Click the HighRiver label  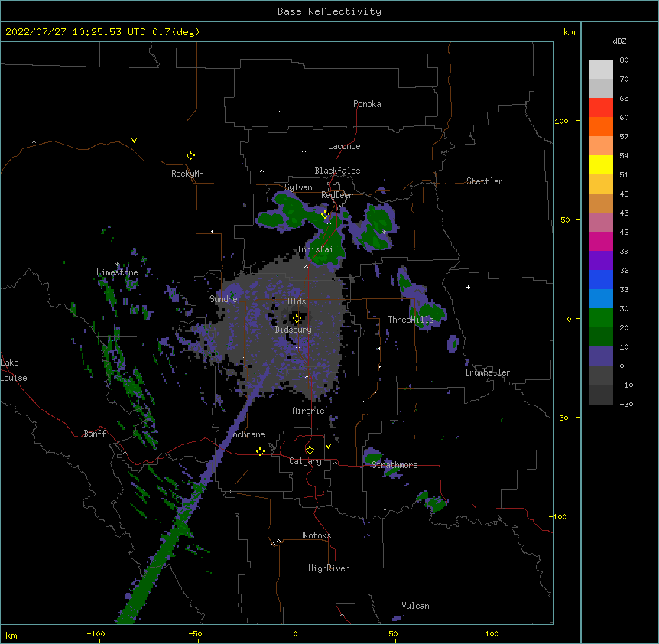pyautogui.click(x=329, y=568)
